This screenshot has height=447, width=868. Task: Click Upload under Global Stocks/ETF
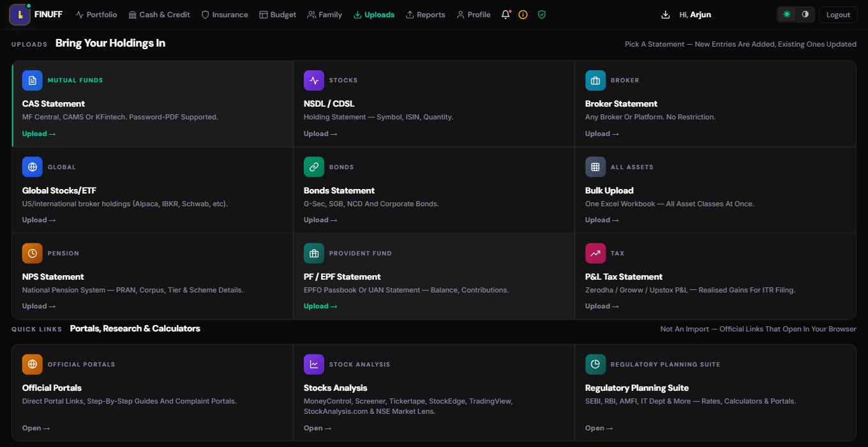(39, 220)
